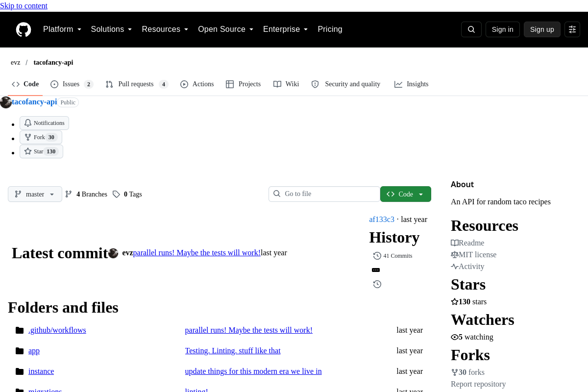The image size is (588, 392).
Task: Open the history clock icon below ellipsis
Action: pos(377,284)
